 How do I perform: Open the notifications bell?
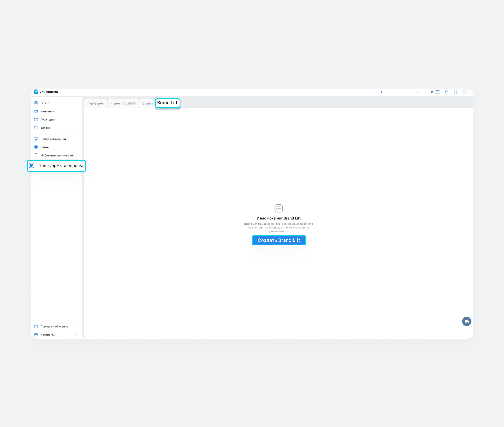(x=446, y=92)
